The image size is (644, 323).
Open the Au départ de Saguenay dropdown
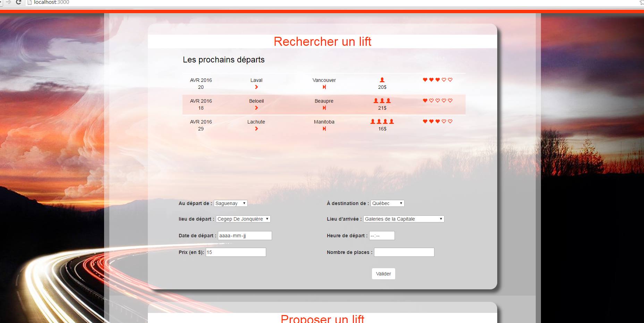(x=231, y=203)
